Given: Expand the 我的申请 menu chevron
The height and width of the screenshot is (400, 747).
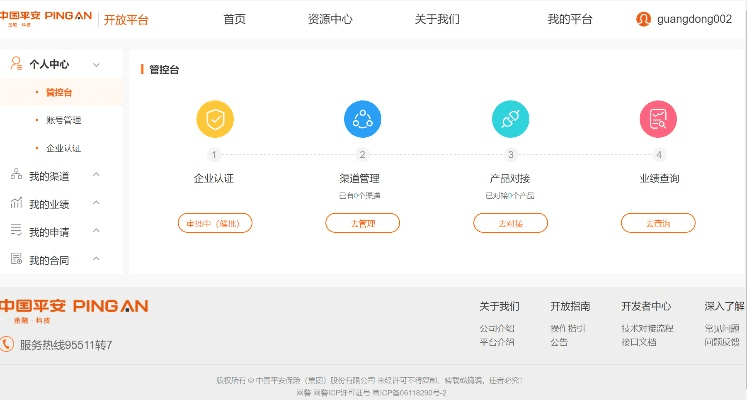Looking at the screenshot, I should pyautogui.click(x=96, y=232).
